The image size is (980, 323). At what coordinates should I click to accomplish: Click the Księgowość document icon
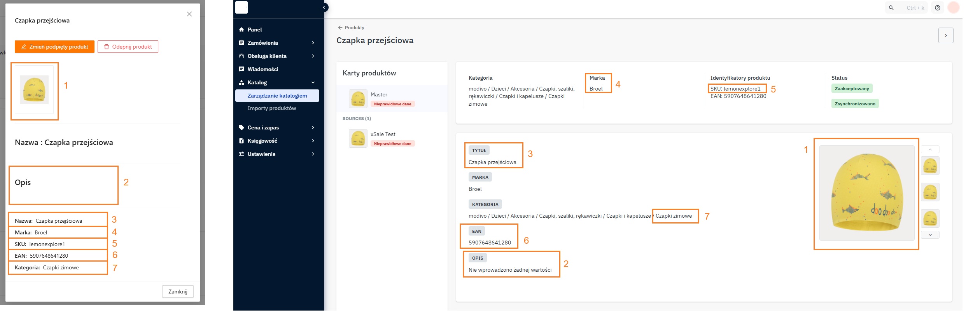(241, 141)
